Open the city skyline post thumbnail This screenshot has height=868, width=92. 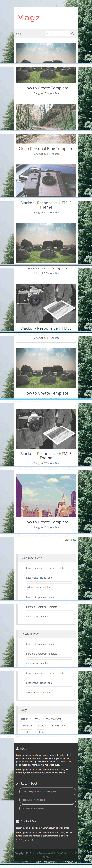coord(46,495)
